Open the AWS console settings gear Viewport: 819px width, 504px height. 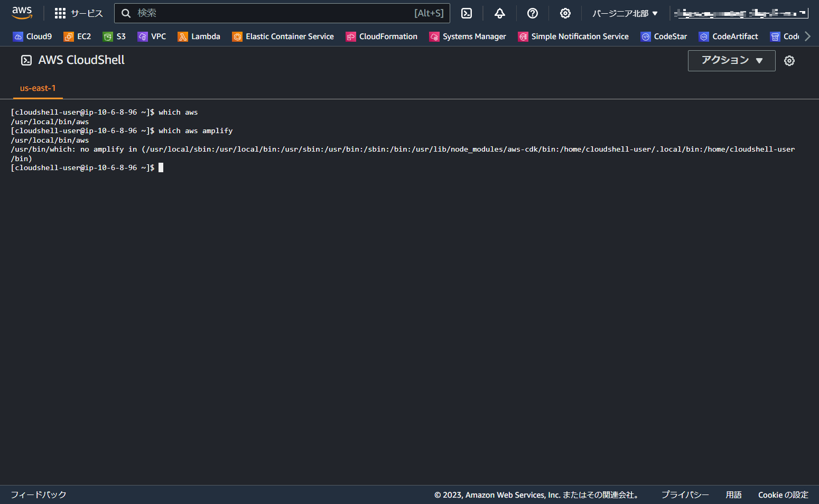(x=565, y=13)
